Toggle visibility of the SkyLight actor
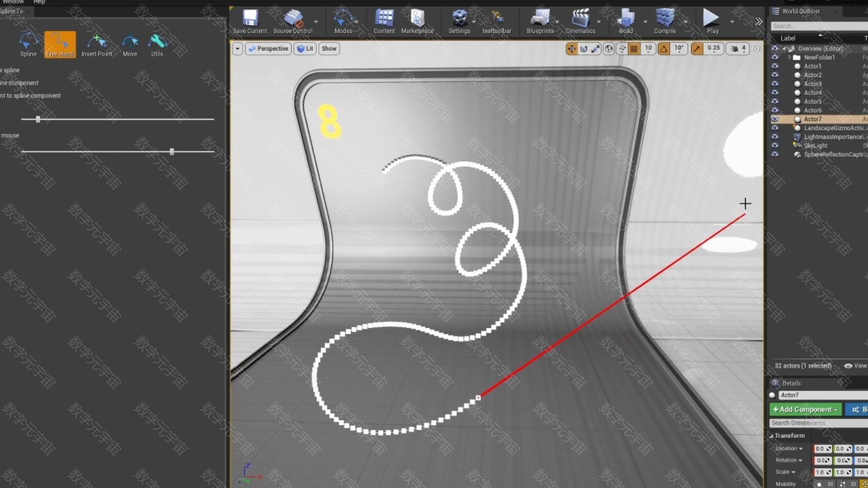868x488 pixels. tap(775, 146)
